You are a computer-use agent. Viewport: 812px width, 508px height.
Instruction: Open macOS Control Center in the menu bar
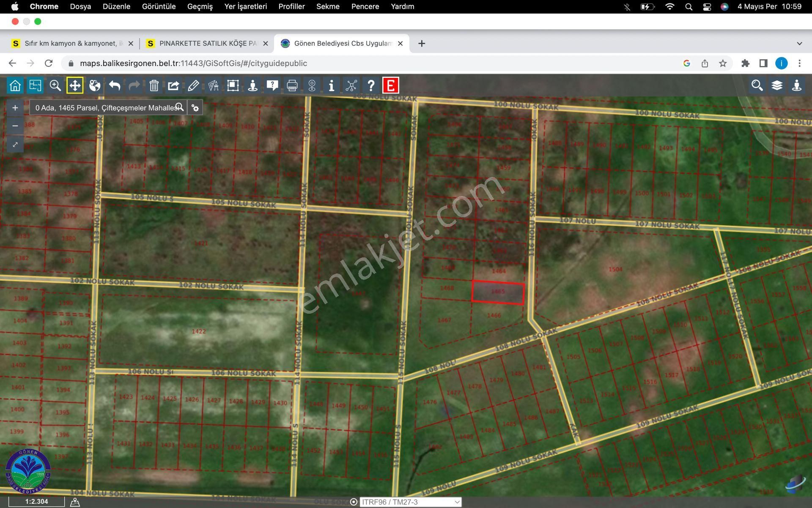pos(707,7)
